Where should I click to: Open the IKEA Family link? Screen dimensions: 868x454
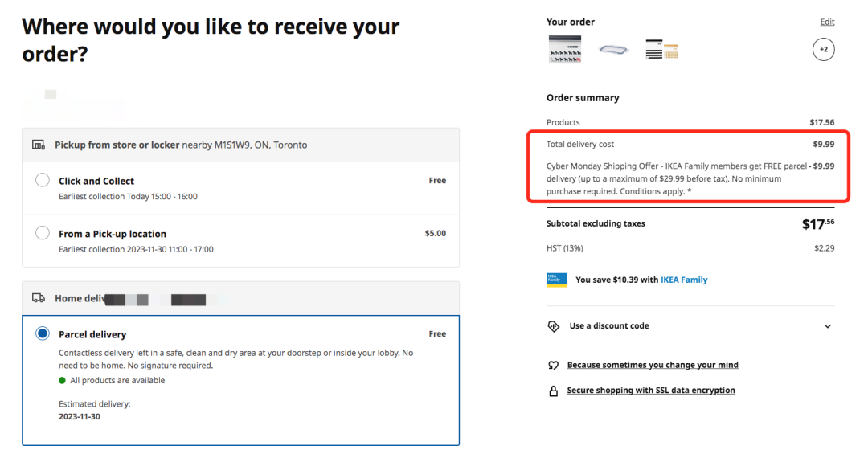pyautogui.click(x=684, y=280)
